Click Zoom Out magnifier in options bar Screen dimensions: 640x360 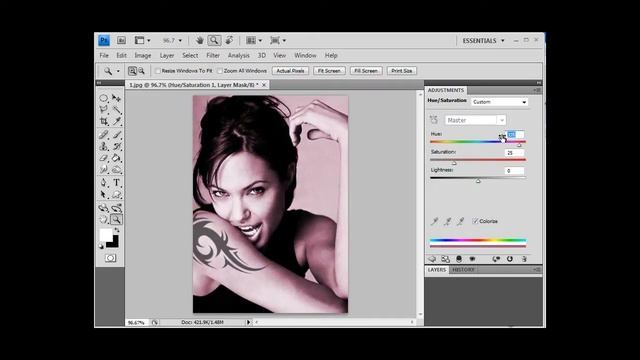(141, 71)
